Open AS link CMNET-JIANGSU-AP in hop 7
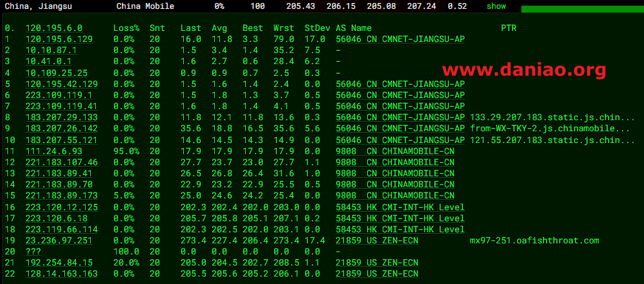The height and width of the screenshot is (284, 644). pos(400,106)
